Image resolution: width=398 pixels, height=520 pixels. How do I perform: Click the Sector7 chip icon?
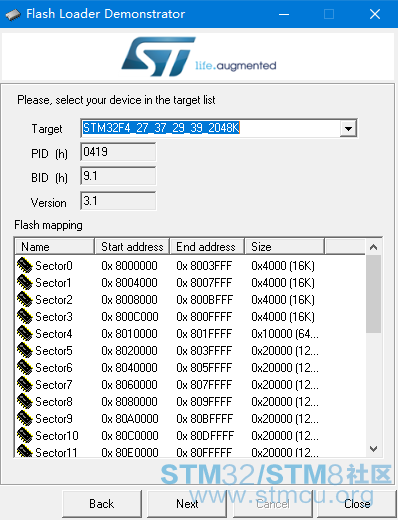25,384
